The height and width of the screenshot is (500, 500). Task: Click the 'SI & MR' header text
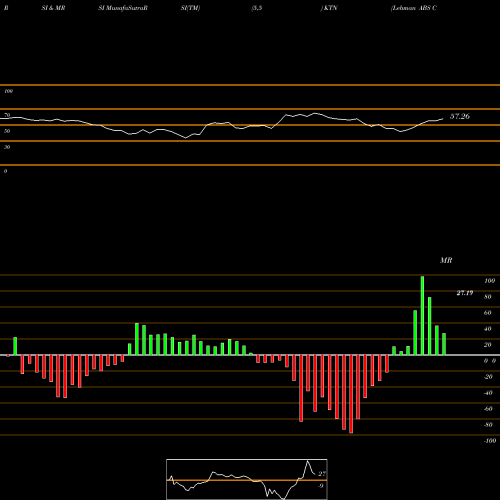point(53,8)
